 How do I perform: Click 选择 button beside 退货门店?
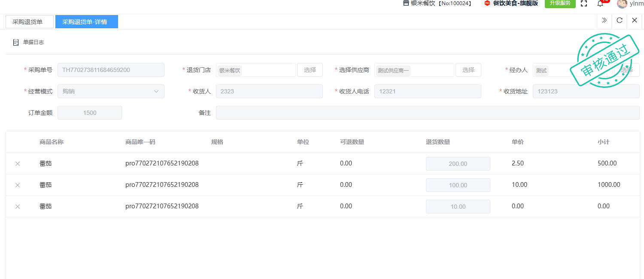point(310,70)
